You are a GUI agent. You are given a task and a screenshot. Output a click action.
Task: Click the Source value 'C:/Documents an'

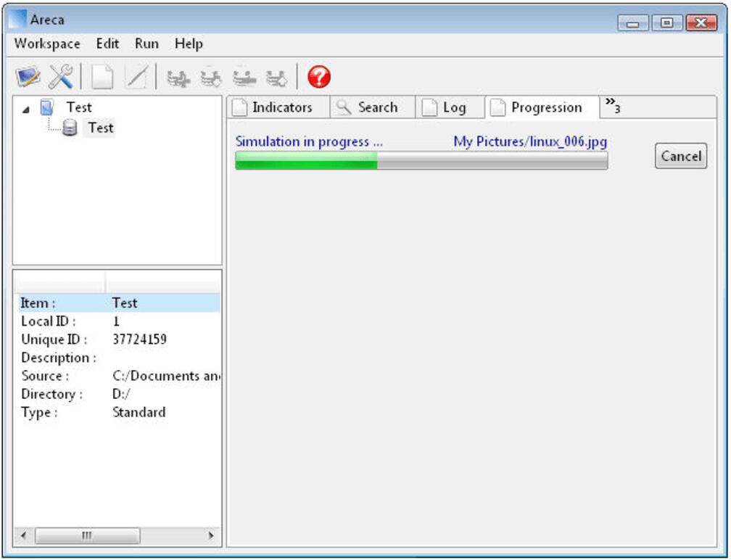point(166,376)
